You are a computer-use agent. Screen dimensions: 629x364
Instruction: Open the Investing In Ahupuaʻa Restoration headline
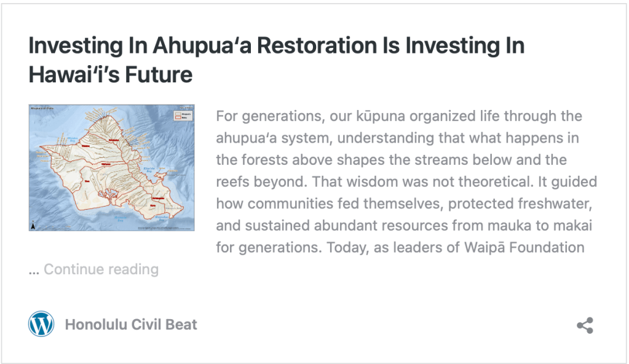pos(276,47)
